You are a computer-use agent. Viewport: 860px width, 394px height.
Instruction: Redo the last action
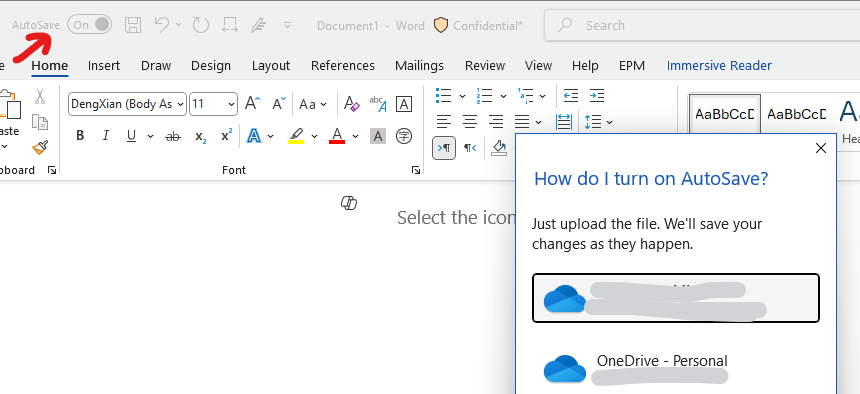[x=200, y=25]
